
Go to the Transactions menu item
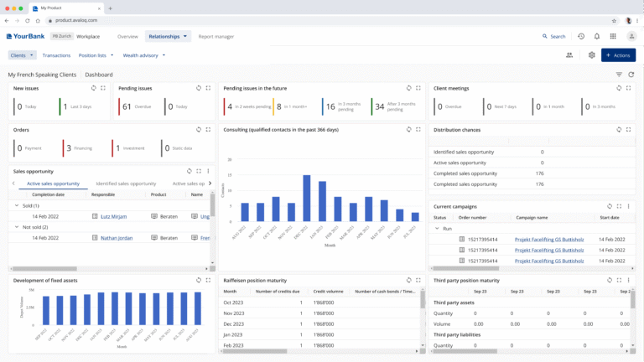click(56, 55)
